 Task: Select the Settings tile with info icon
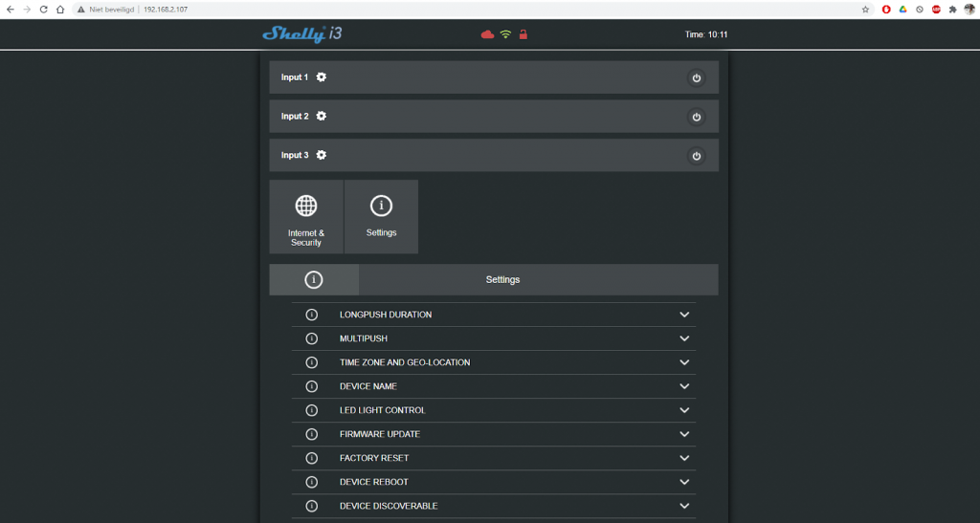pos(381,217)
